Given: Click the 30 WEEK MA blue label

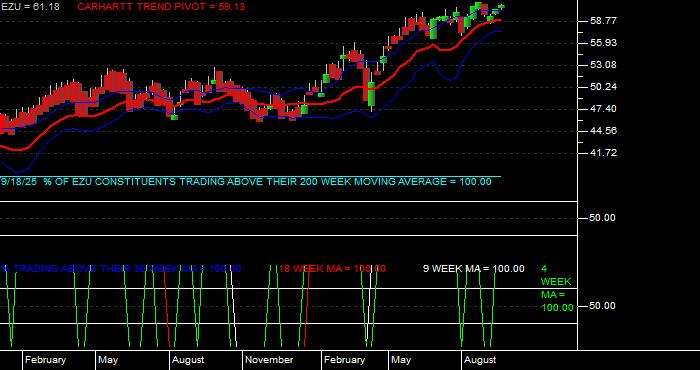Looking at the screenshot, I should pyautogui.click(x=121, y=269).
